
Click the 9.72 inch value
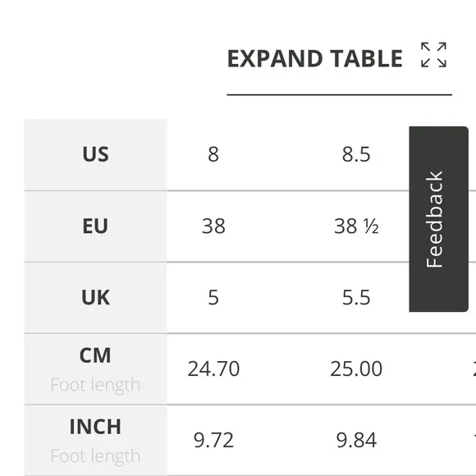(x=213, y=440)
